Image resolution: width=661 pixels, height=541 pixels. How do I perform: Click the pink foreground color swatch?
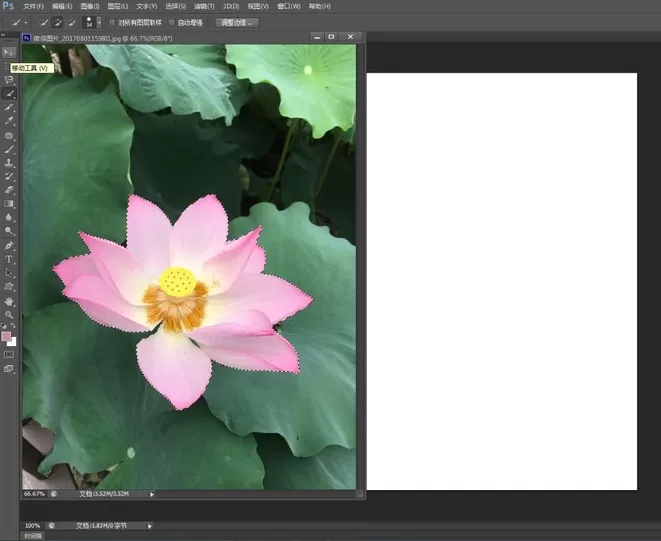(6, 336)
